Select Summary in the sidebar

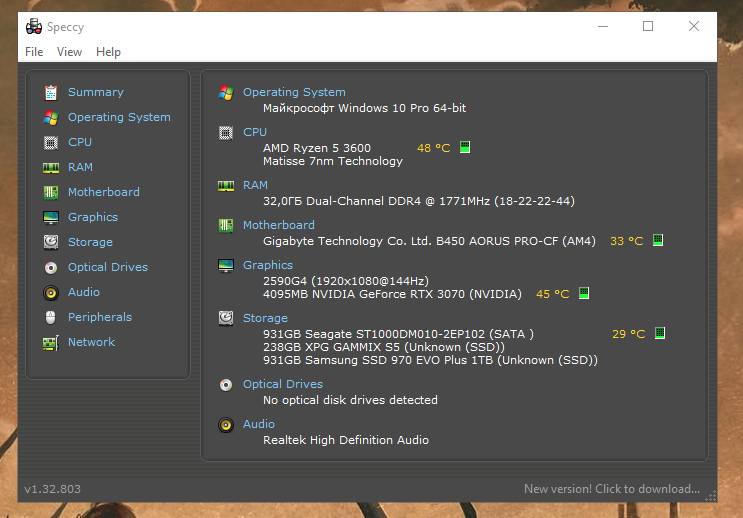click(x=96, y=92)
